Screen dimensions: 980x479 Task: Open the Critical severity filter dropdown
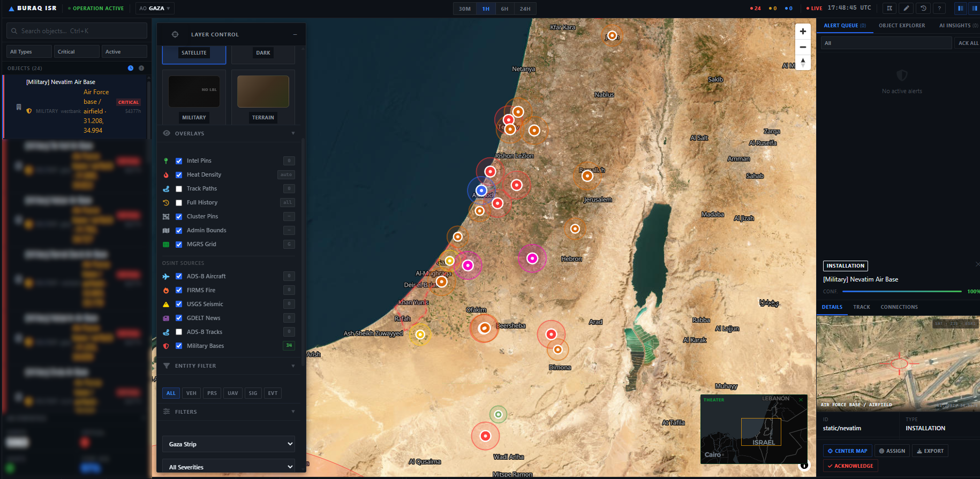click(x=77, y=51)
